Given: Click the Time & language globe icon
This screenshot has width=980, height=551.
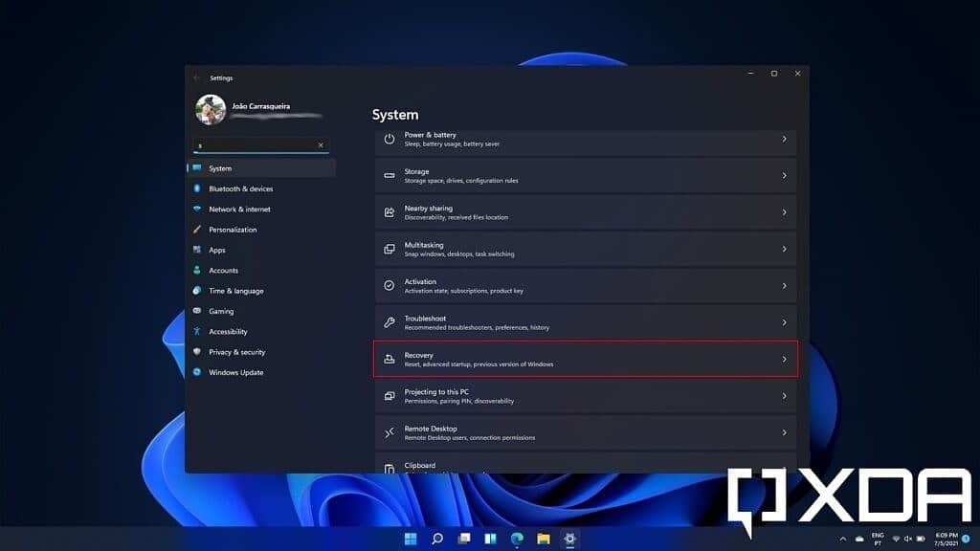Looking at the screenshot, I should click(197, 291).
